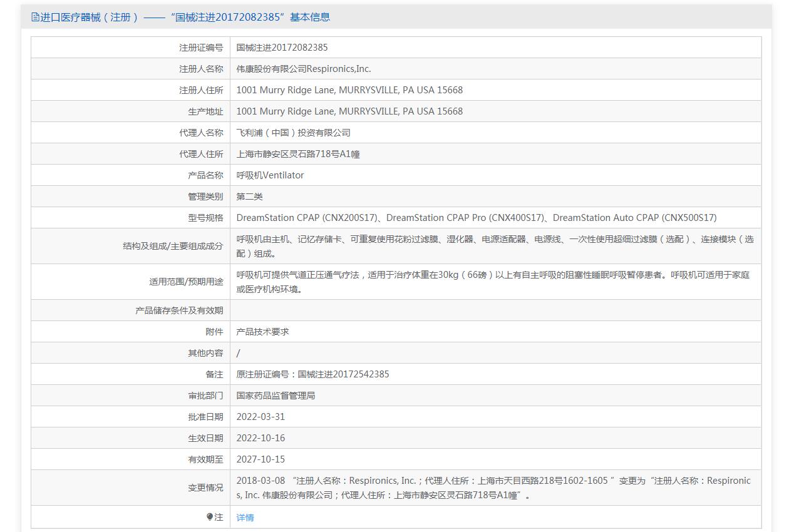Viewport: 789px width, 532px height.
Task: Select approval department 国家药品监督管理局
Action: pyautogui.click(x=276, y=396)
